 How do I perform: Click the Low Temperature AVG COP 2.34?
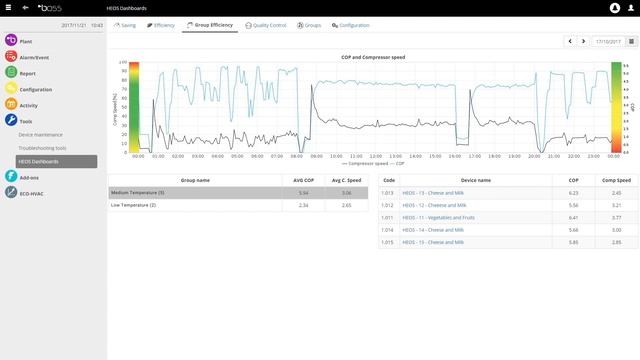pyautogui.click(x=303, y=205)
